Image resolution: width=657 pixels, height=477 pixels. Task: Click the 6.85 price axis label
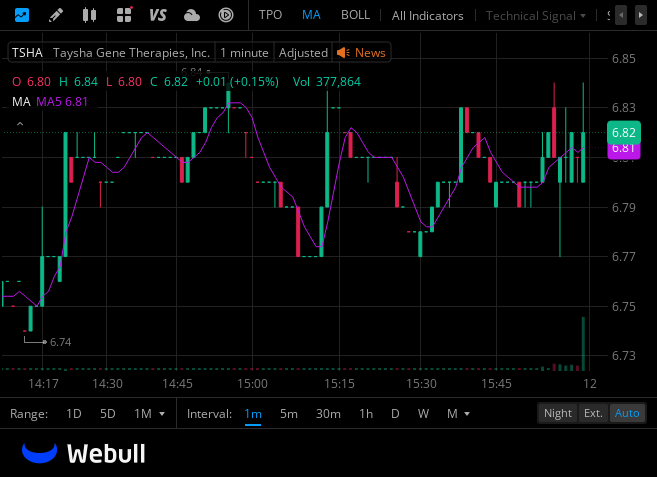(x=623, y=59)
